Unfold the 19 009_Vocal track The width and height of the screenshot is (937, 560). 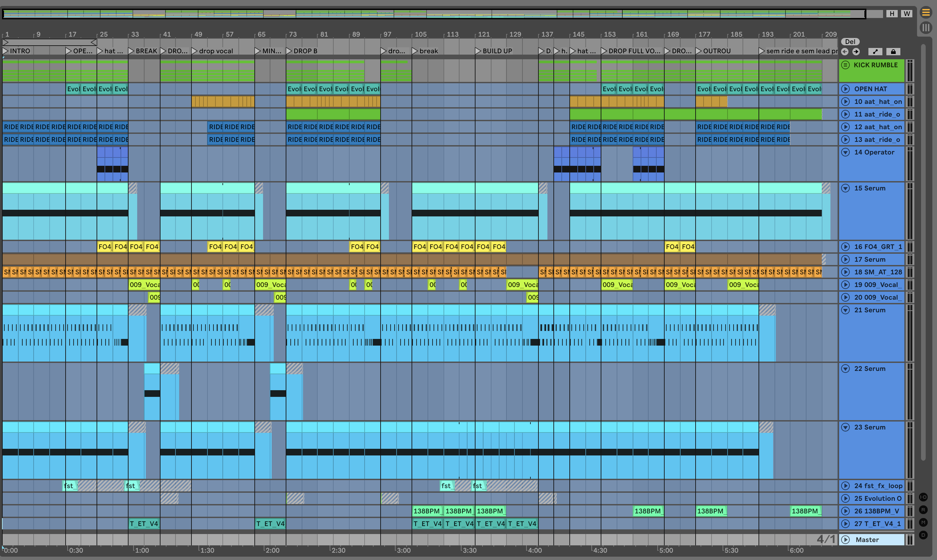tap(846, 285)
